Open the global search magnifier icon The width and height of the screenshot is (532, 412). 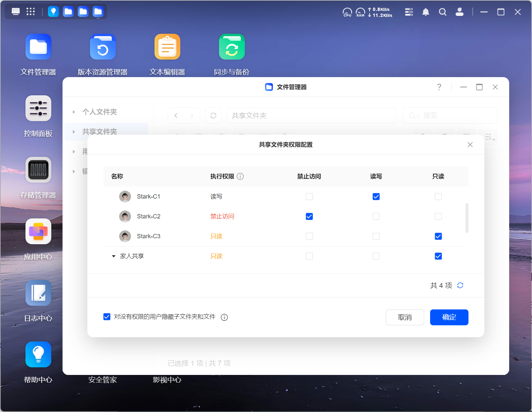[443, 12]
